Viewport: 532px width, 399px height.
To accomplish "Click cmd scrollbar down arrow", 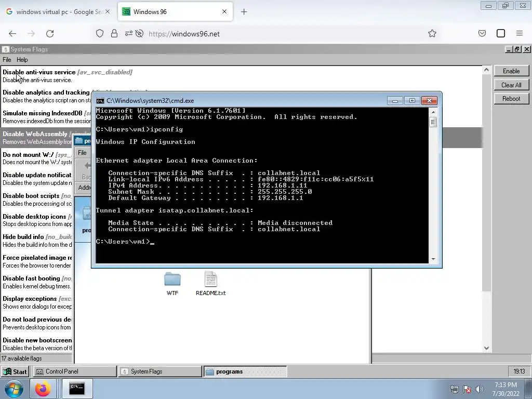I will click(x=433, y=259).
